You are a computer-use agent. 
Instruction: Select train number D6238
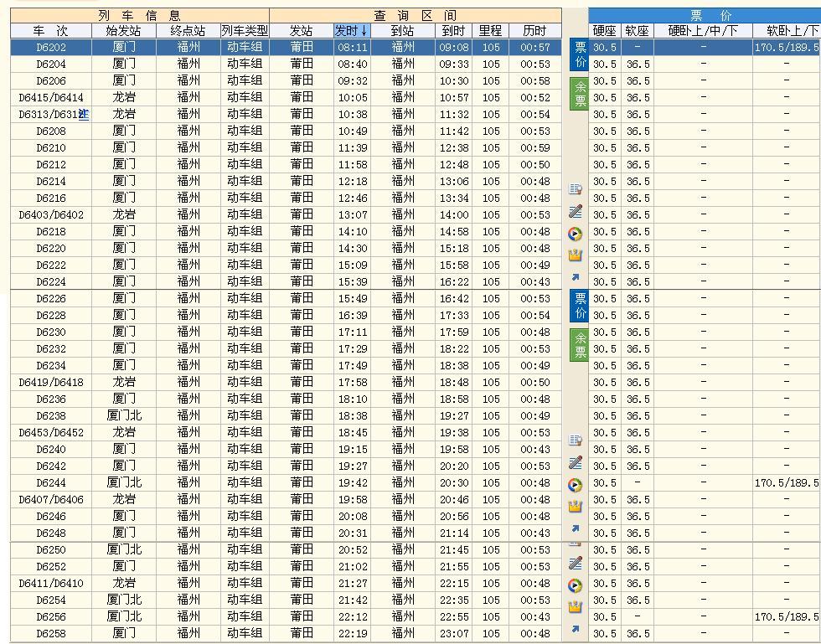[51, 416]
